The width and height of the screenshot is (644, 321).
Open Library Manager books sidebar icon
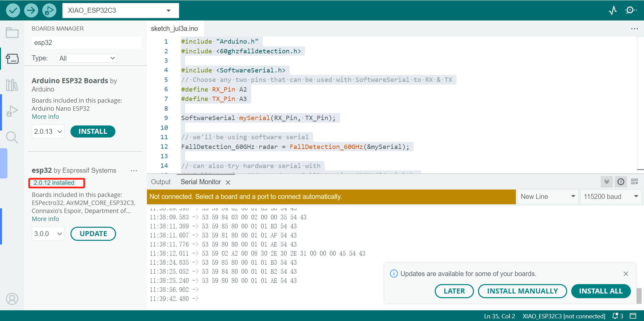(12, 85)
